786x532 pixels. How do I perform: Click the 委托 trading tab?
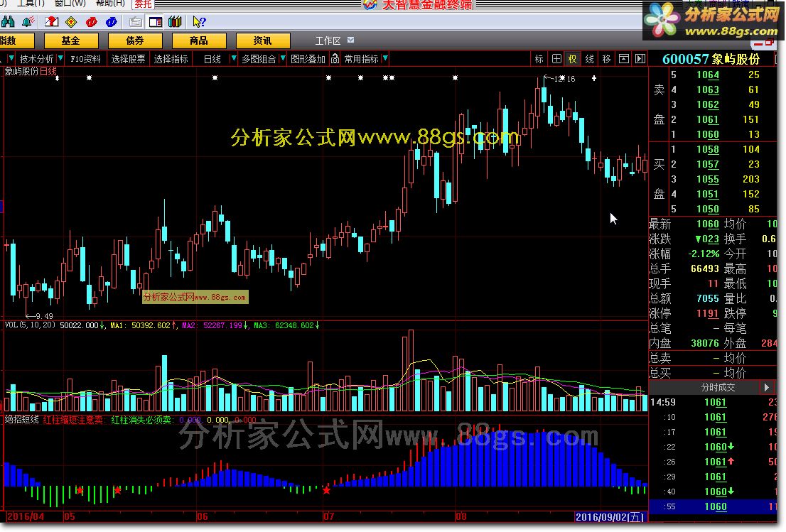click(x=143, y=4)
